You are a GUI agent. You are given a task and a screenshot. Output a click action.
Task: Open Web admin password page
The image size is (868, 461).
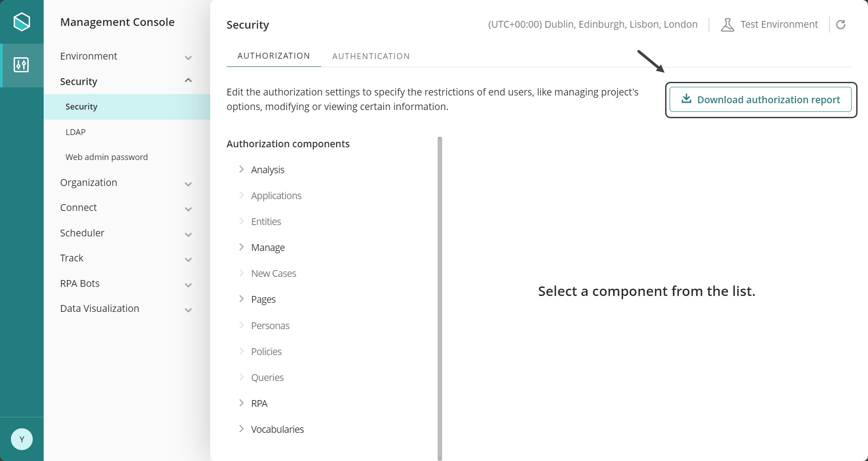106,157
